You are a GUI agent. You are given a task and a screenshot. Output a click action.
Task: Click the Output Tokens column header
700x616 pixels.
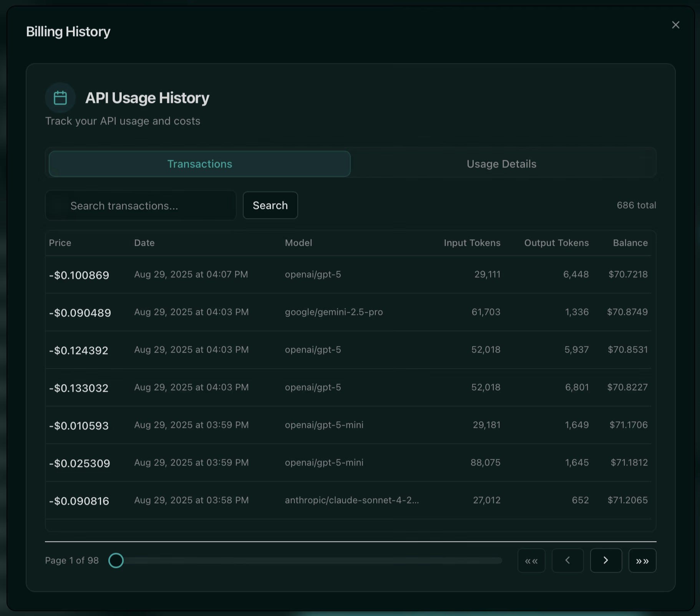pos(556,243)
